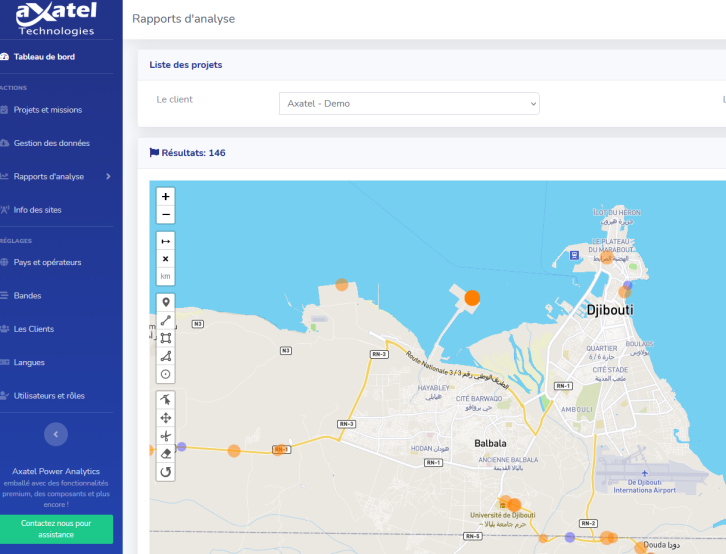Go to Gestion des données
Image resolution: width=726 pixels, height=554 pixels.
tap(51, 143)
